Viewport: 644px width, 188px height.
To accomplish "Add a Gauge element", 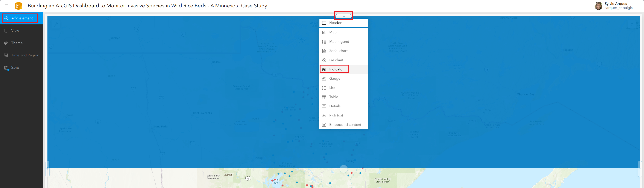I will pos(343,79).
